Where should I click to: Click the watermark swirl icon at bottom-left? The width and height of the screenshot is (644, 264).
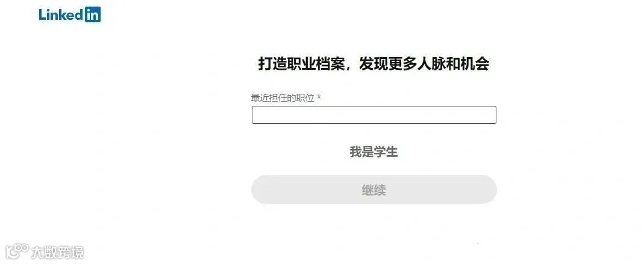click(17, 251)
